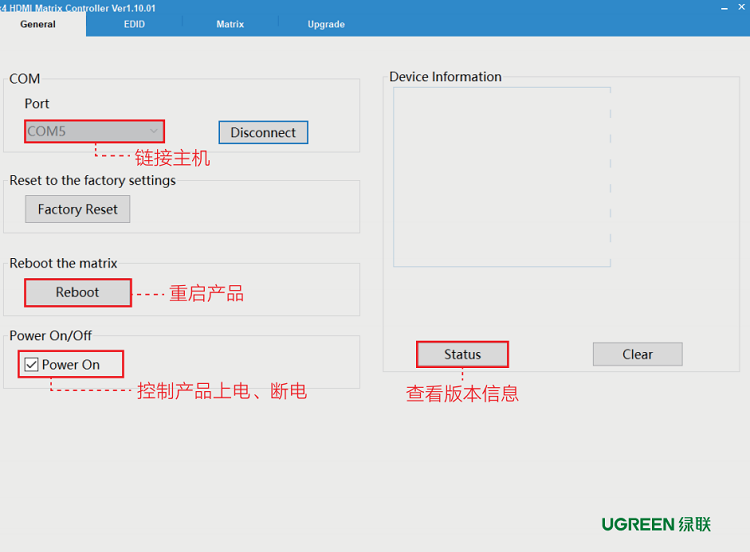Click the red 链接主机 annotation
This screenshot has width=750, height=552.
tap(172, 158)
